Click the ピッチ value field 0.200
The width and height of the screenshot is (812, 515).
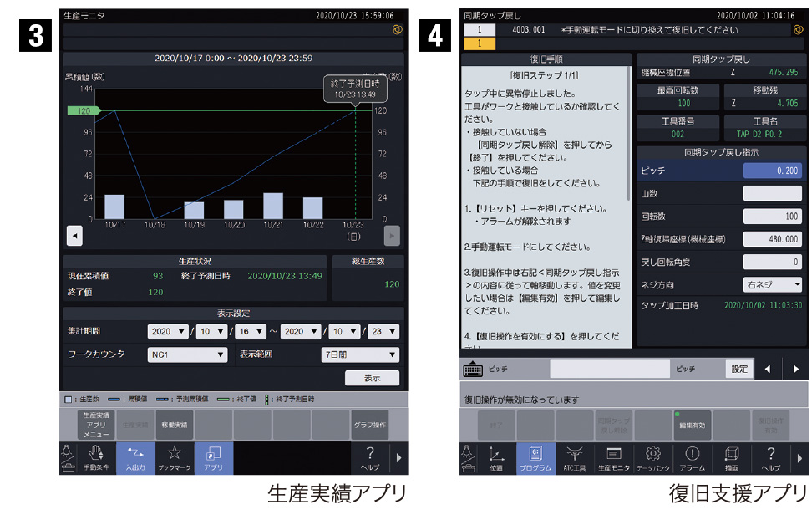773,171
